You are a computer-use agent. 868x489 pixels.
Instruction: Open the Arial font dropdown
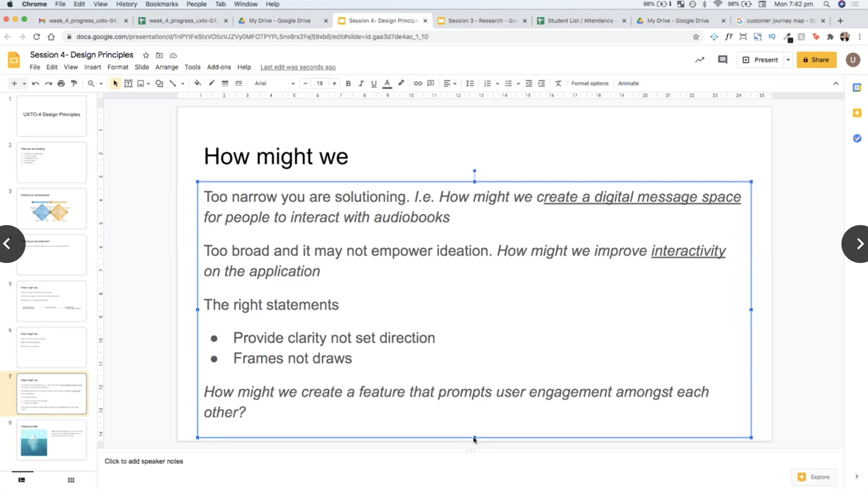(x=275, y=83)
